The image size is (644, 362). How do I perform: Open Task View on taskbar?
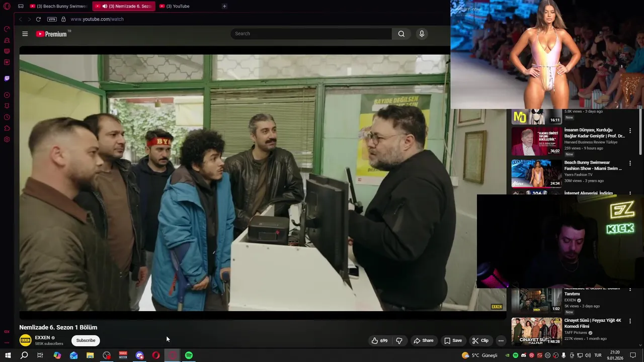point(40,355)
